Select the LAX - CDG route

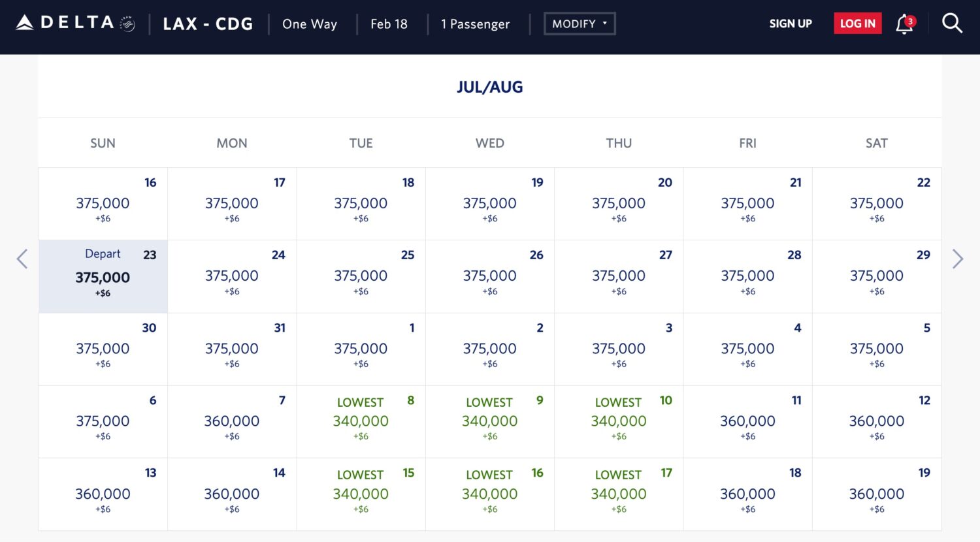208,24
